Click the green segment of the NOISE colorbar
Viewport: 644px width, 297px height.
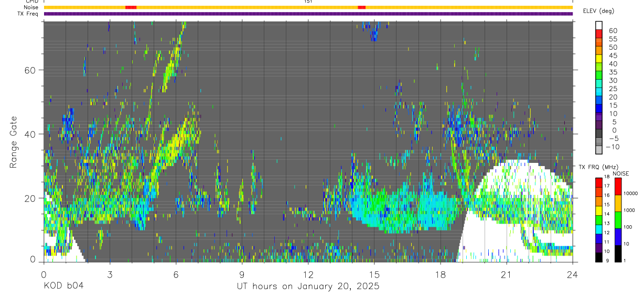(x=617, y=220)
